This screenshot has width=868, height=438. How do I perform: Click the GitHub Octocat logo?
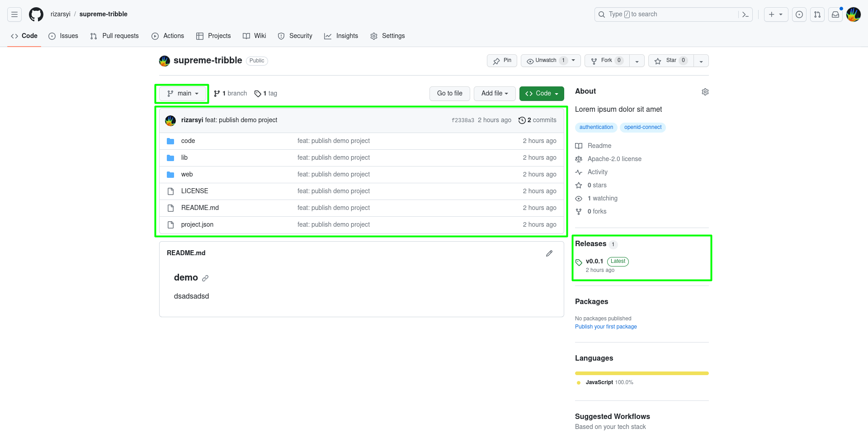click(36, 14)
